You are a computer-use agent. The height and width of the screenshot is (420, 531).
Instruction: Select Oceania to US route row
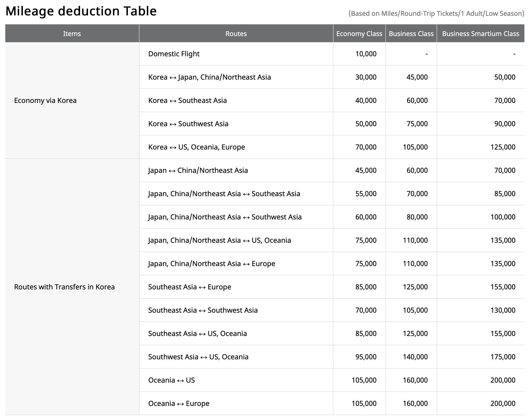[x=171, y=380]
